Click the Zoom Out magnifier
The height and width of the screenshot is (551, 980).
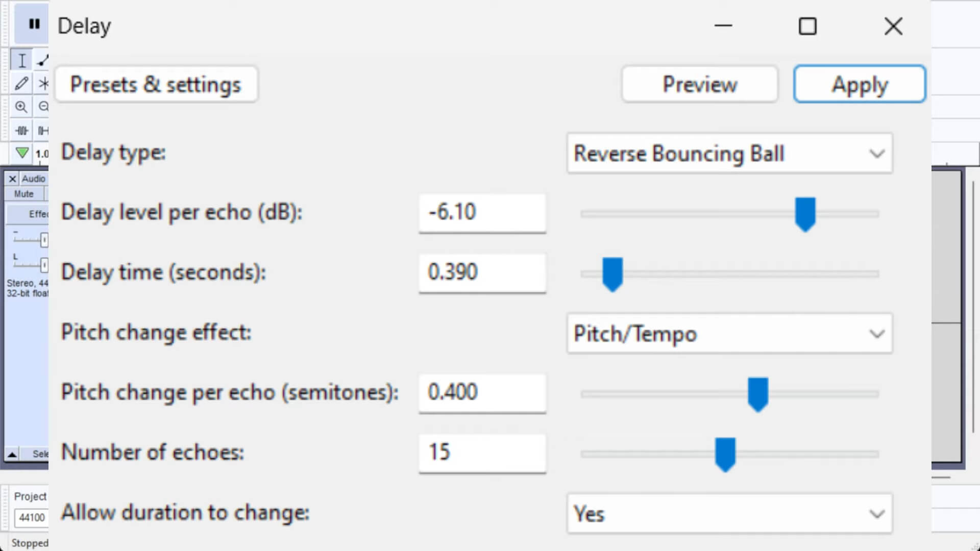click(43, 106)
